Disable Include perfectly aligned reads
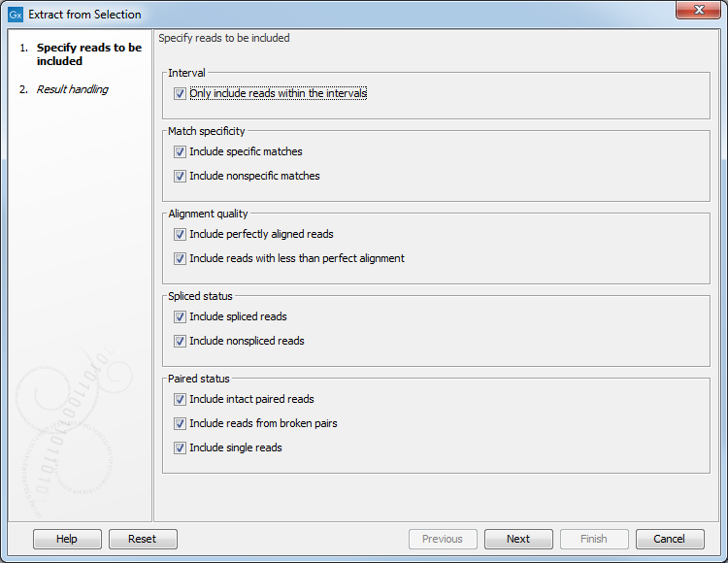 click(181, 235)
